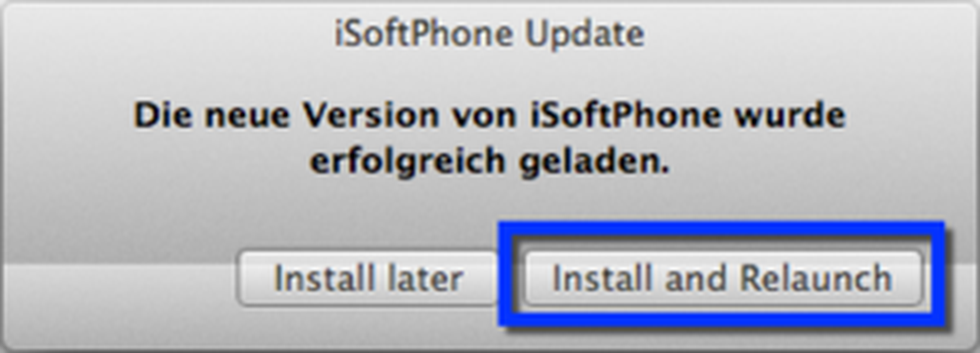The width and height of the screenshot is (980, 353).
Task: Select the 'erfolgreich geladen.' text line
Action: point(490,161)
